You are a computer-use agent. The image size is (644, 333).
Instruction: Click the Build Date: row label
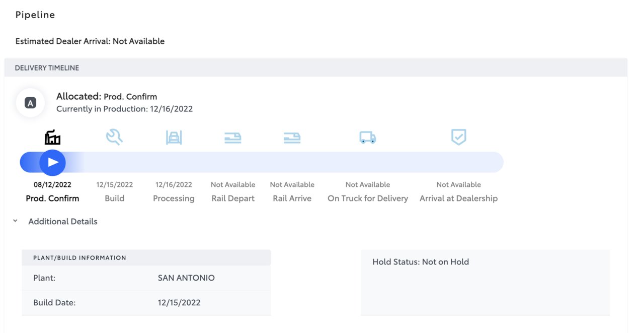click(54, 303)
